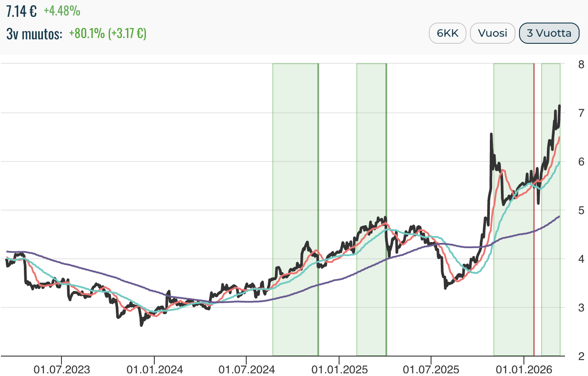Viewport: 588px width, 376px height.
Task: Click the 01.07.2025 date tick label
Action: pos(431,368)
